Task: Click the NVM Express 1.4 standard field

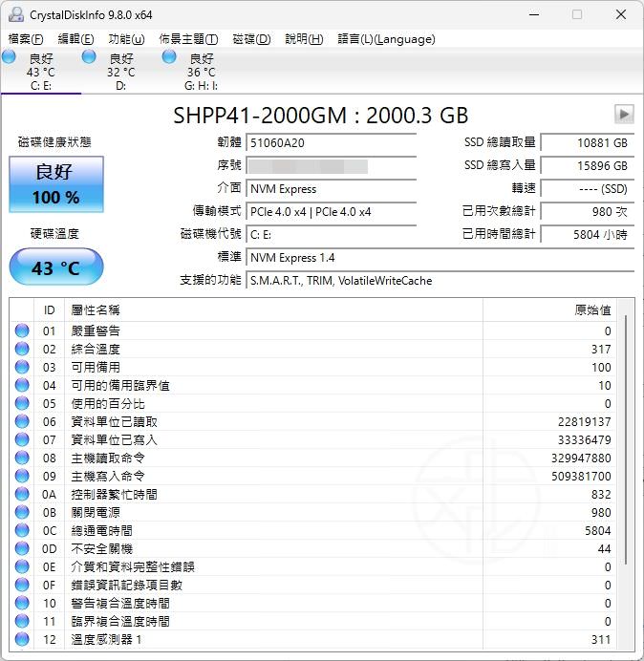Action: [x=440, y=258]
